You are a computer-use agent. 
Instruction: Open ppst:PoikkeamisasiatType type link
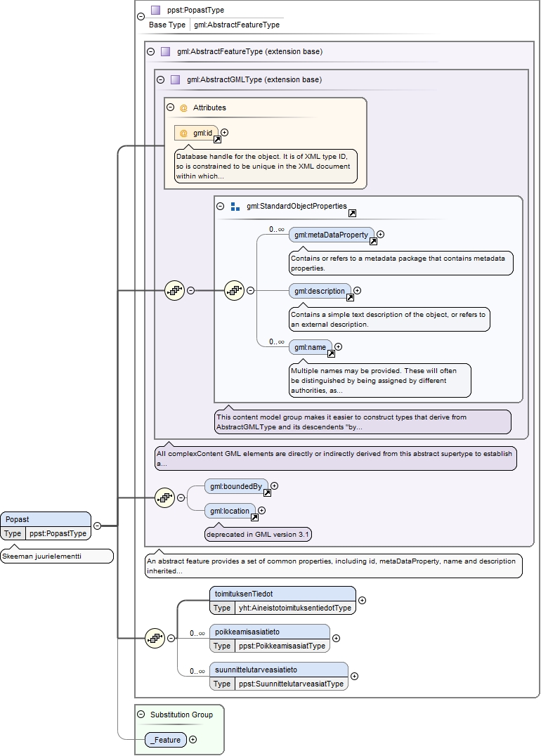pos(282,646)
